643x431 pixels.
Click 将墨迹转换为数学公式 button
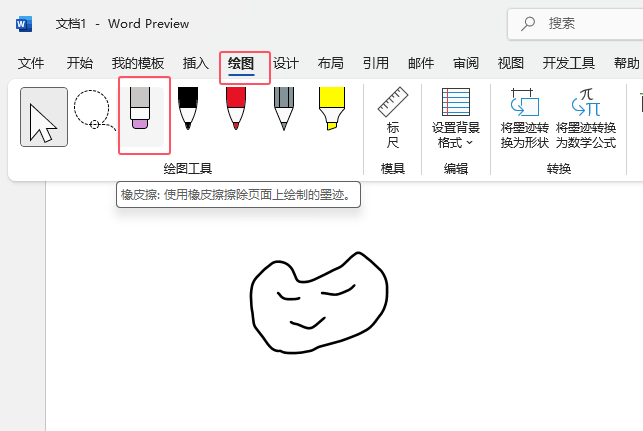(x=586, y=118)
